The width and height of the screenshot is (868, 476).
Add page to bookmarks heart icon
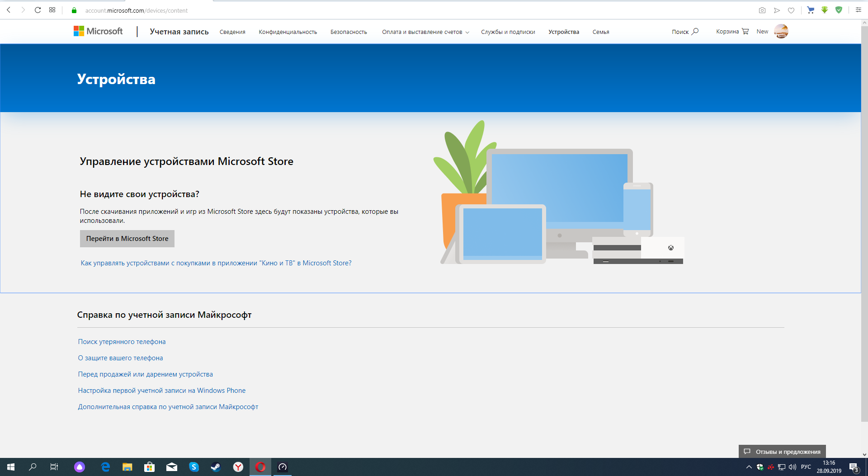point(791,10)
